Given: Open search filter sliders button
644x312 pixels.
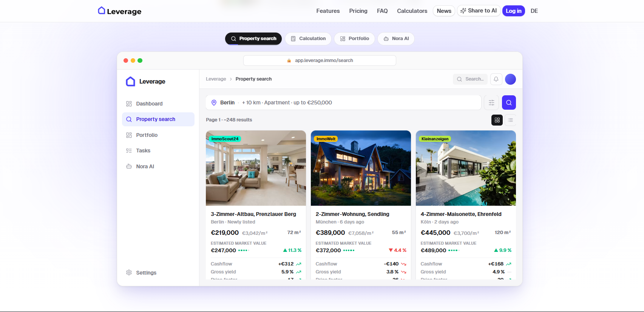Looking at the screenshot, I should click(x=491, y=102).
